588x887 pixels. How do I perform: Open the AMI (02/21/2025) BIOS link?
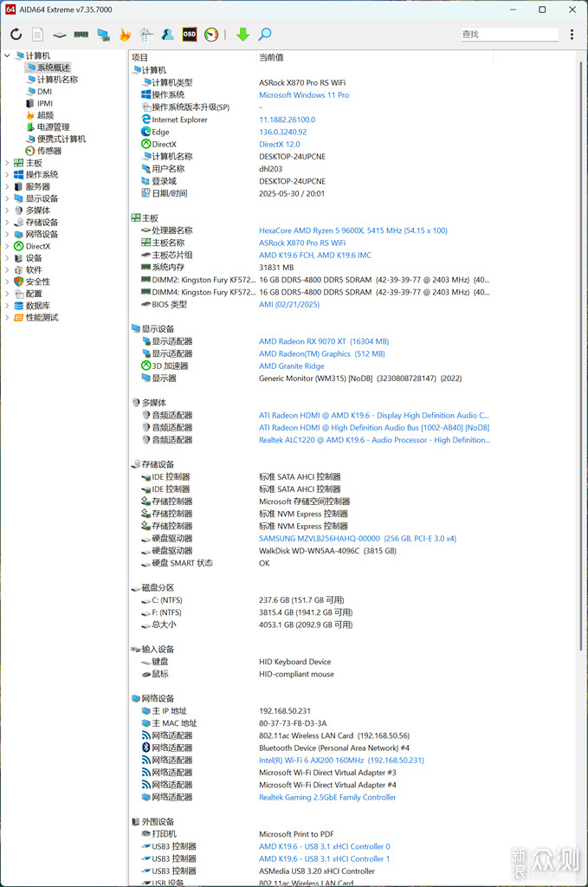(x=289, y=304)
